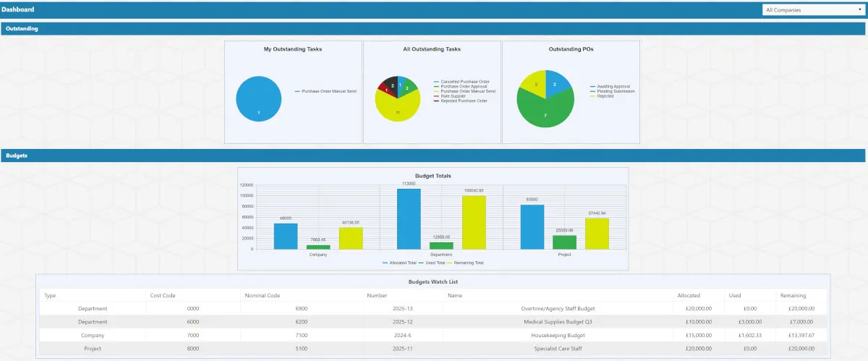Sort watch list by Number header

point(377,295)
